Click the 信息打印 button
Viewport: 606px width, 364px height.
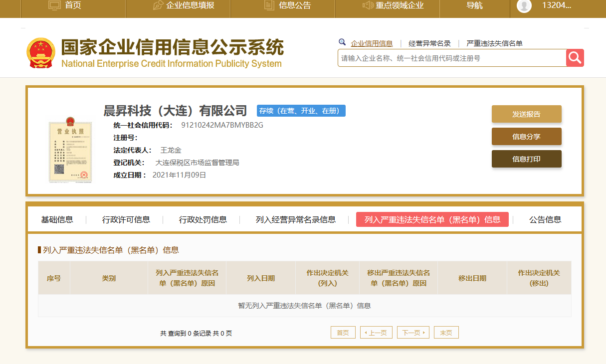527,159
